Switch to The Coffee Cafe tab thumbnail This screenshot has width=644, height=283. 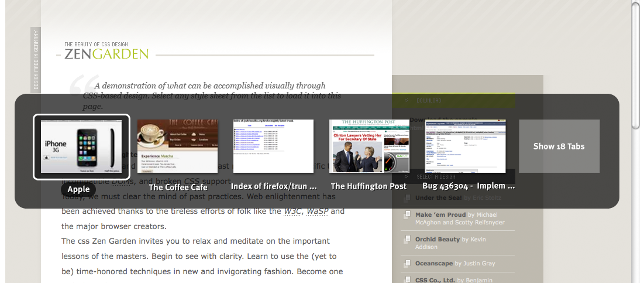177,146
